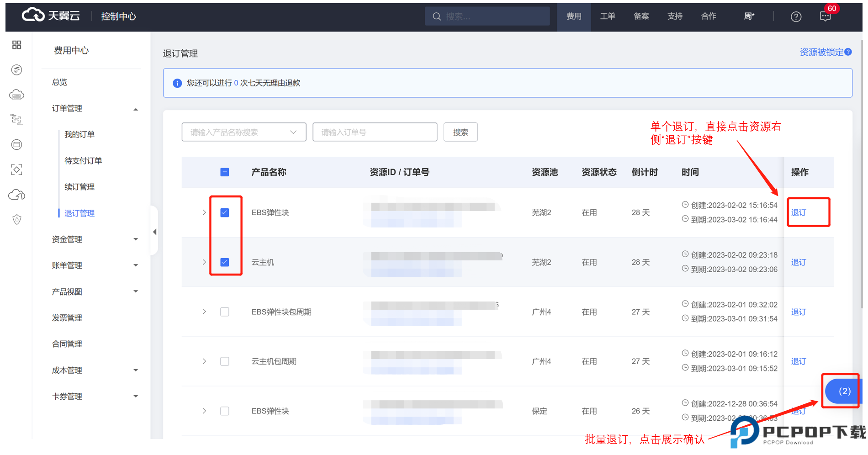Image resolution: width=868 pixels, height=455 pixels.
Task: Select 续订管理 in the sidebar menu
Action: [x=79, y=187]
